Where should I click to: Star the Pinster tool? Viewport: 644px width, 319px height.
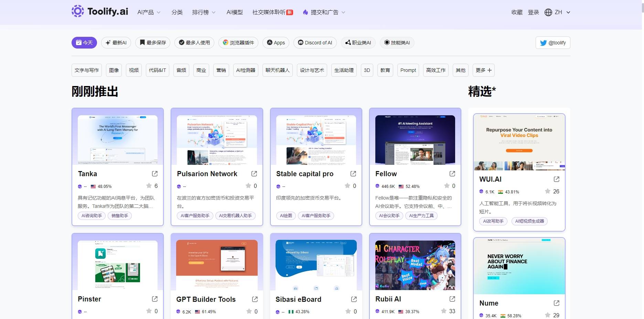149,311
